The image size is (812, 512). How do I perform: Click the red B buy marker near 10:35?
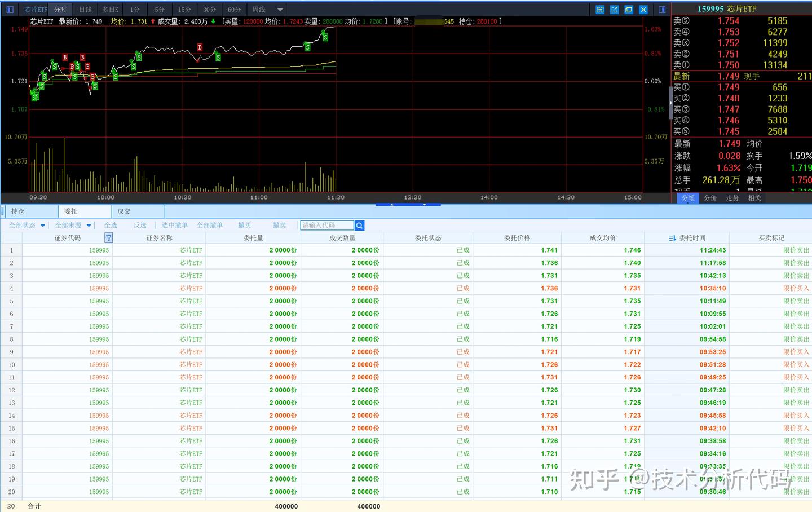click(200, 47)
